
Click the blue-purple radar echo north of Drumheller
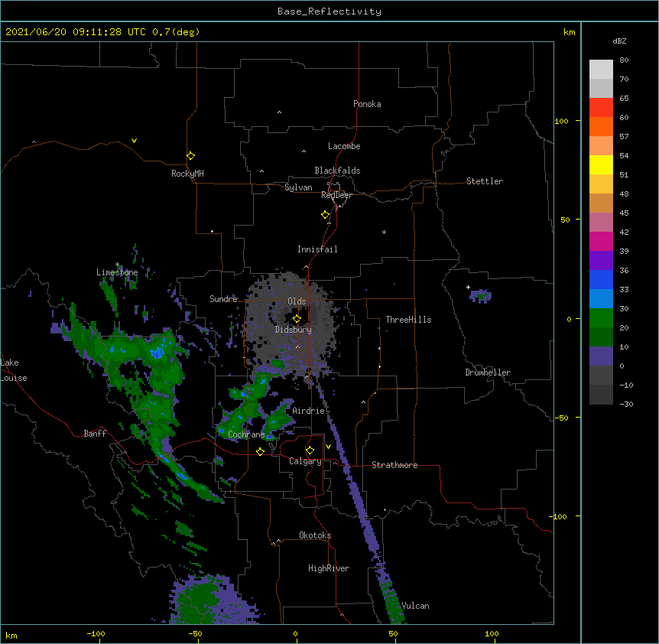coord(480,296)
